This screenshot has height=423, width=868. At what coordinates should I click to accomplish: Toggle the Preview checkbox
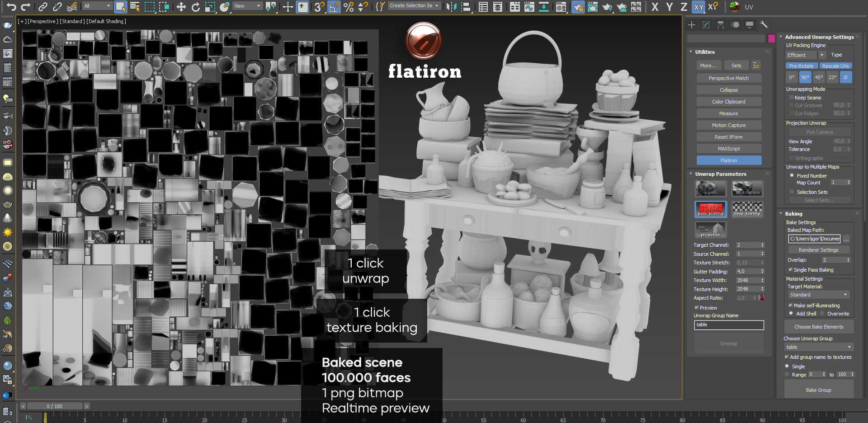pos(697,308)
